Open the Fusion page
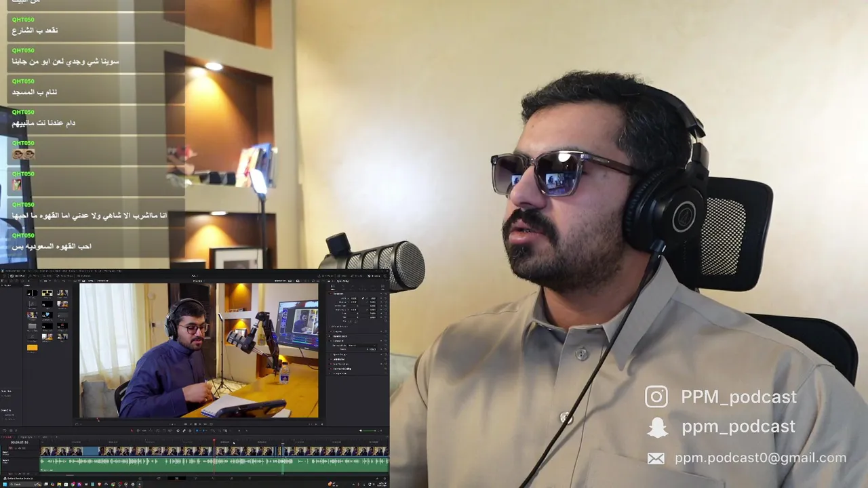 195,478
